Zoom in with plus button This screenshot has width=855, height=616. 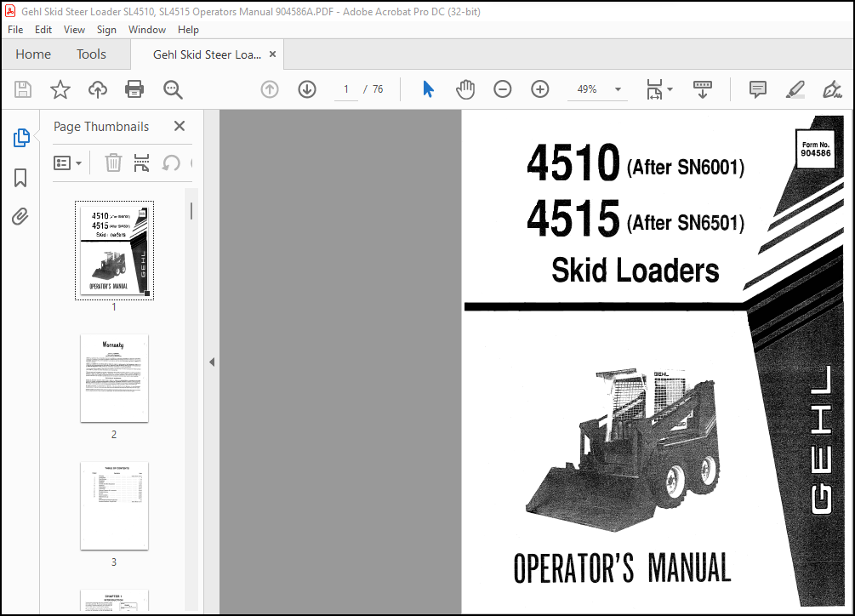(x=540, y=89)
